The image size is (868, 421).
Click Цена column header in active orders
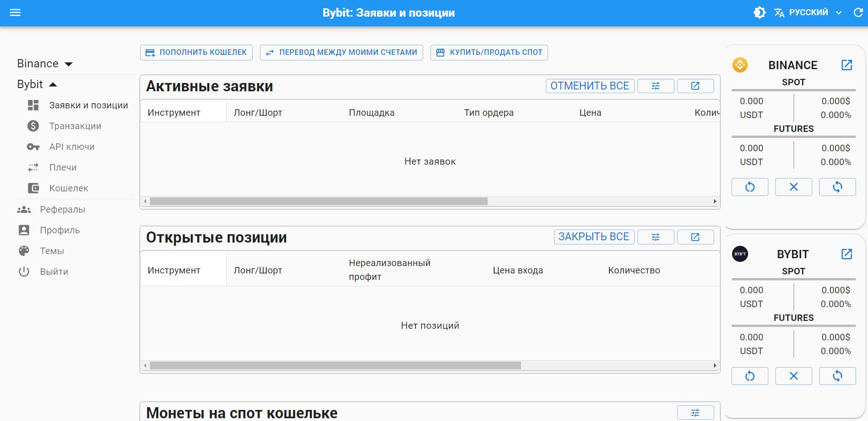tap(590, 113)
